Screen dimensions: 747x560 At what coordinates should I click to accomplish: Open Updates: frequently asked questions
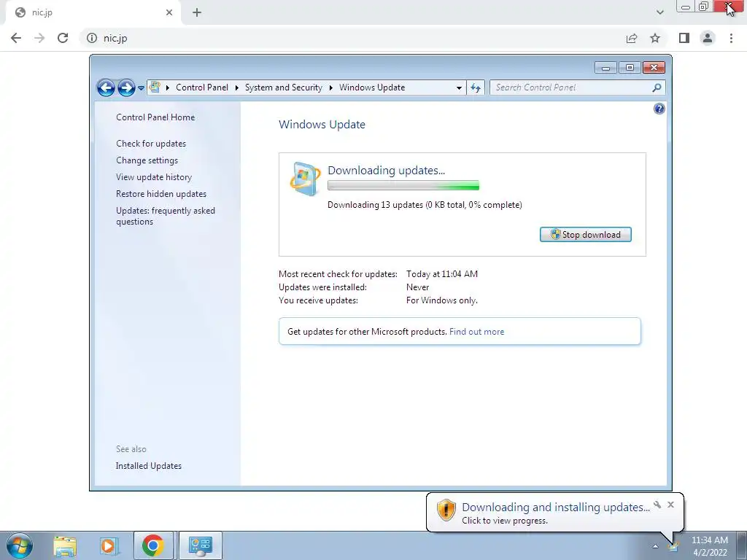point(166,216)
